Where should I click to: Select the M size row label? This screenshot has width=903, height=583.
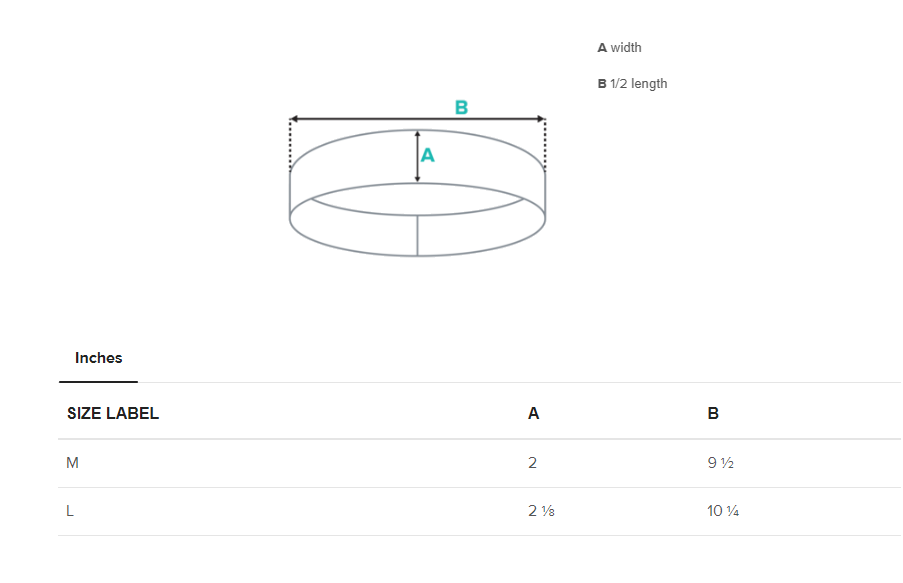coord(72,463)
